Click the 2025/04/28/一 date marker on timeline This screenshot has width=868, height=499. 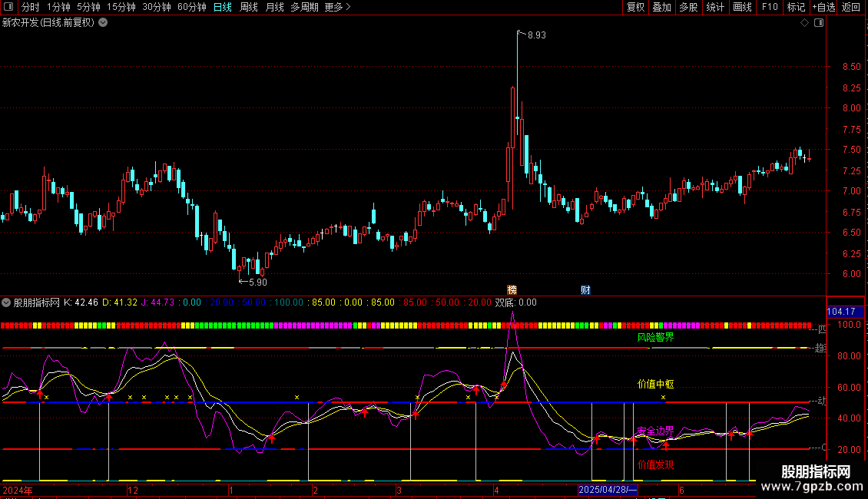point(608,490)
